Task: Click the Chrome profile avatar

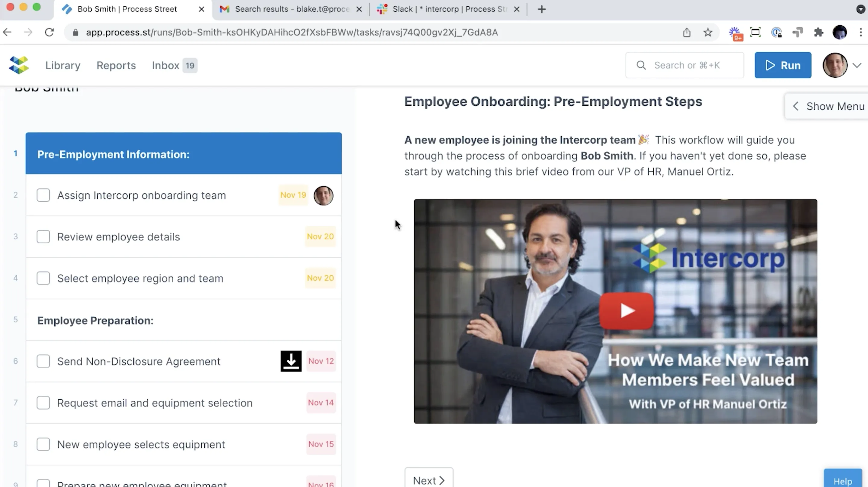Action: click(840, 32)
